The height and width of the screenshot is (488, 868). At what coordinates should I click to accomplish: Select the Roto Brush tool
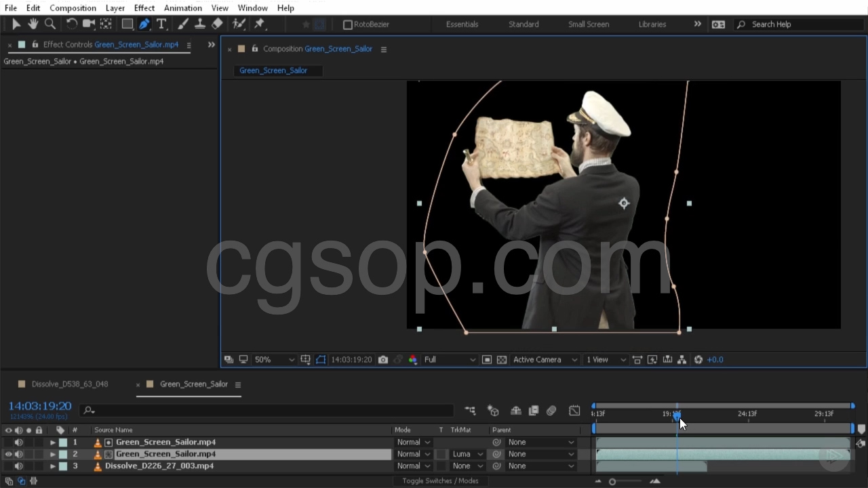(x=239, y=24)
